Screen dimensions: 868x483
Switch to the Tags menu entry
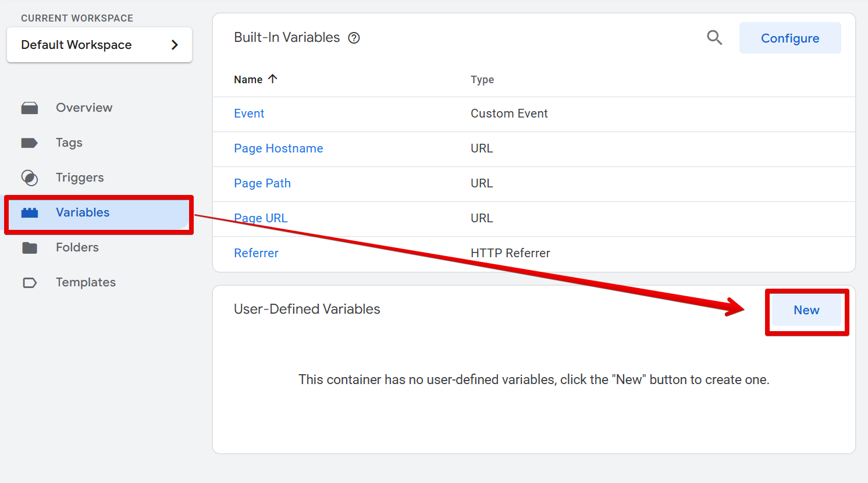pyautogui.click(x=69, y=142)
